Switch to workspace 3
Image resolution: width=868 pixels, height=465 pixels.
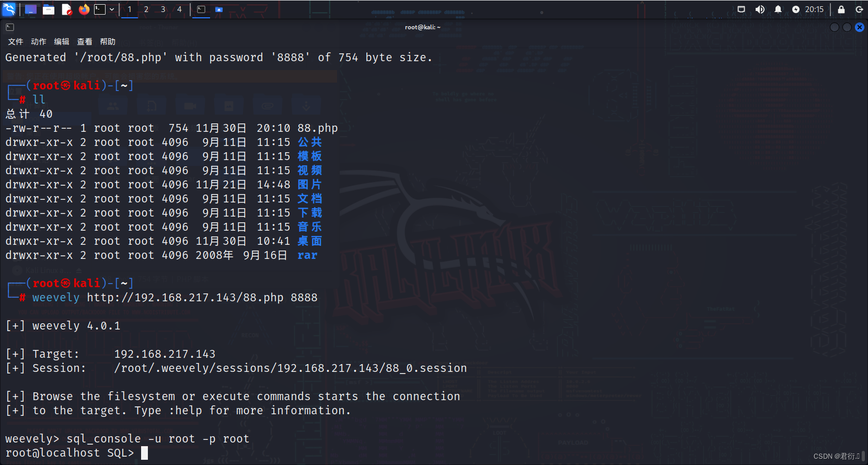tap(163, 9)
